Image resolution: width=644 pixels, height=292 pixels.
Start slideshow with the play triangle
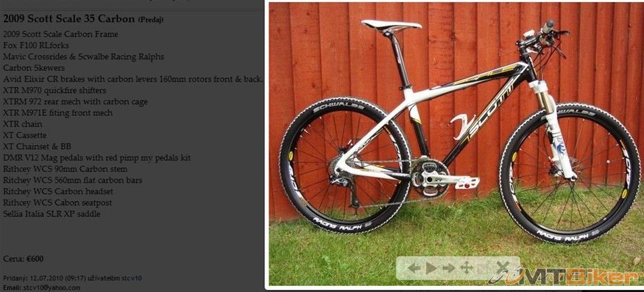431,268
